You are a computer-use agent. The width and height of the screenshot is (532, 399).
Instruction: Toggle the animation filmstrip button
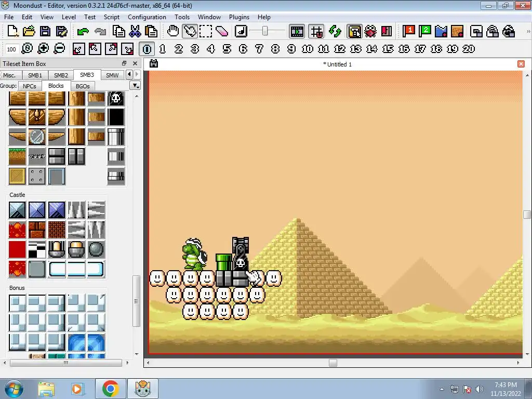pyautogui.click(x=297, y=31)
